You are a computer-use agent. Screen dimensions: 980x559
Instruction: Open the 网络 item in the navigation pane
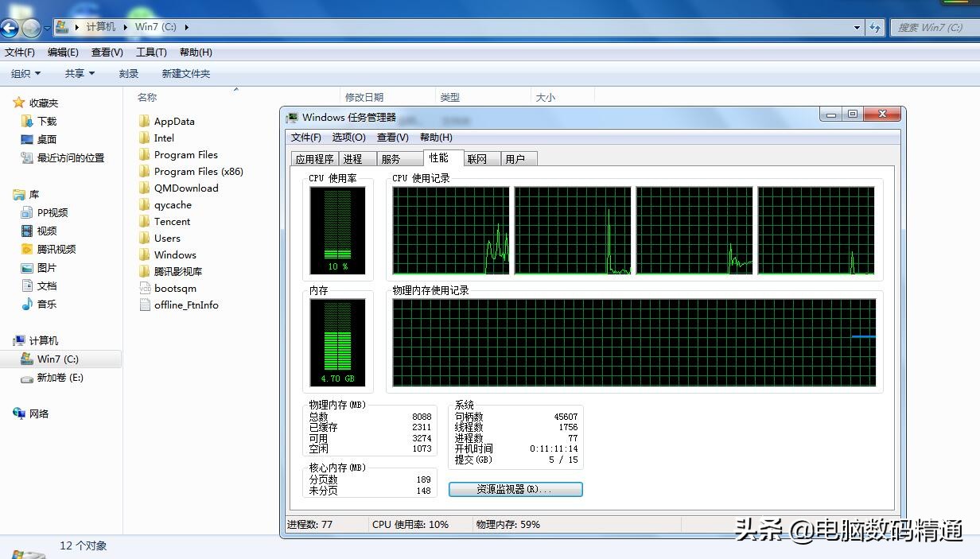39,413
